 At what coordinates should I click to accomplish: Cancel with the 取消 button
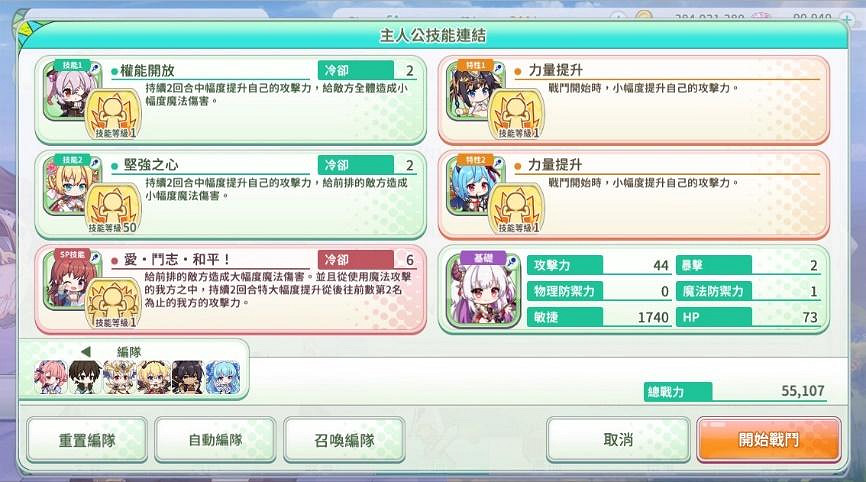tap(618, 439)
